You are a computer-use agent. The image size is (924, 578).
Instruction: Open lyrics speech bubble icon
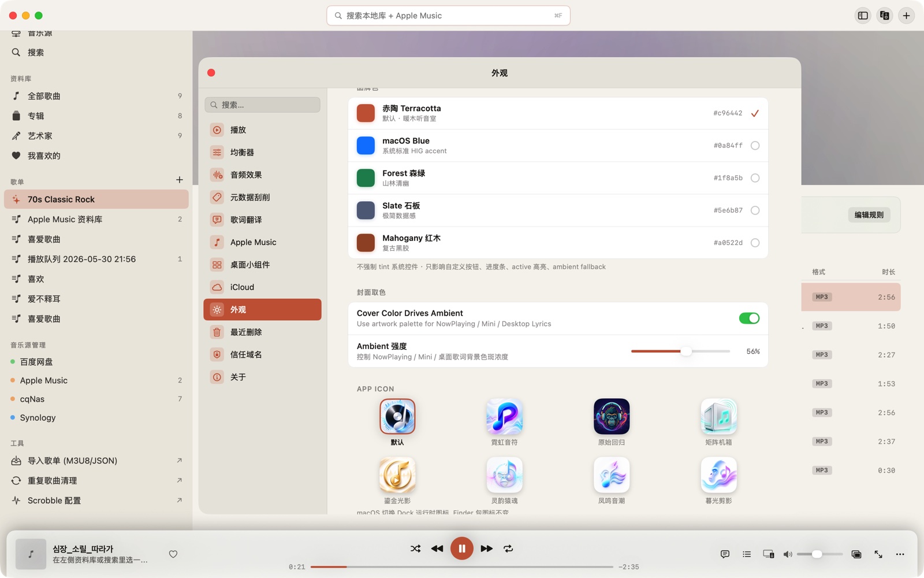click(x=725, y=554)
